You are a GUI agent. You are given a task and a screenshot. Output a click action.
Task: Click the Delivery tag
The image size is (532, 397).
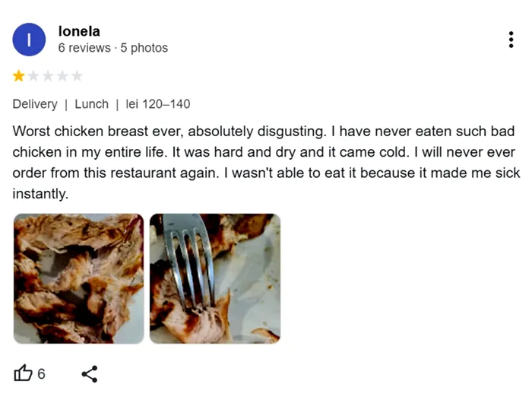[35, 104]
